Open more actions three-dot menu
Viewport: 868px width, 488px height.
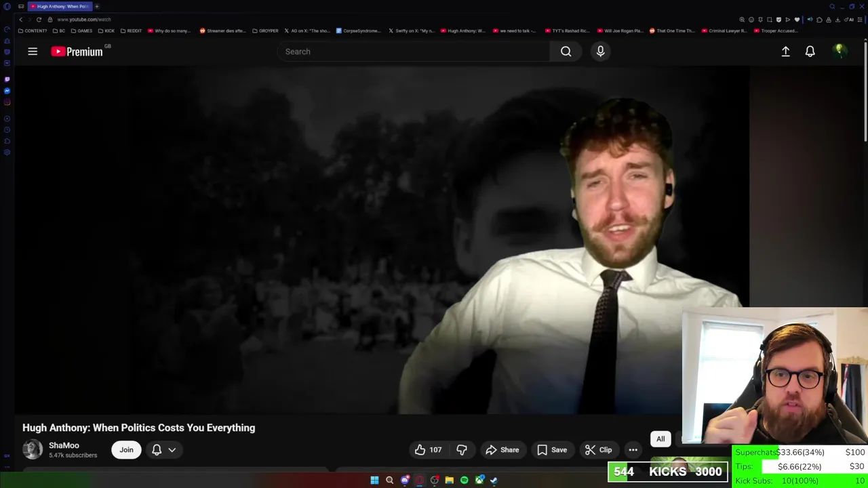click(633, 450)
